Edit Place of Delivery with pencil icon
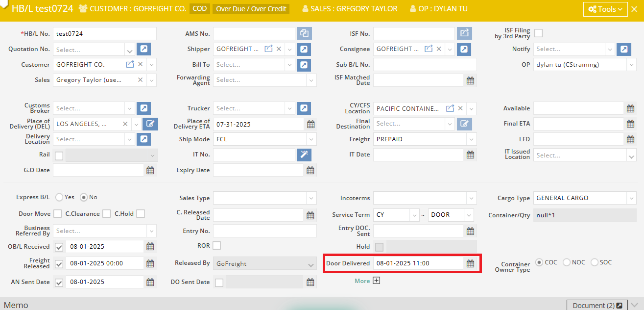 click(x=150, y=124)
